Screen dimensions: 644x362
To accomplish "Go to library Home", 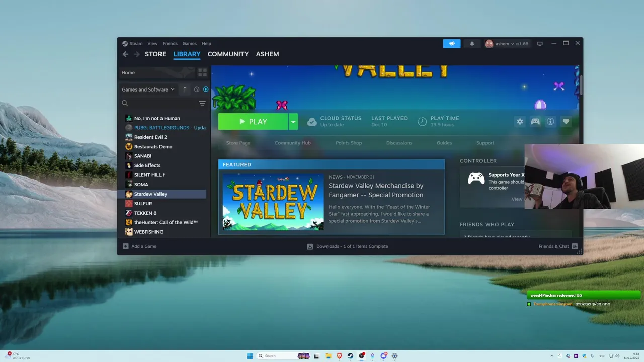I will pos(156,73).
